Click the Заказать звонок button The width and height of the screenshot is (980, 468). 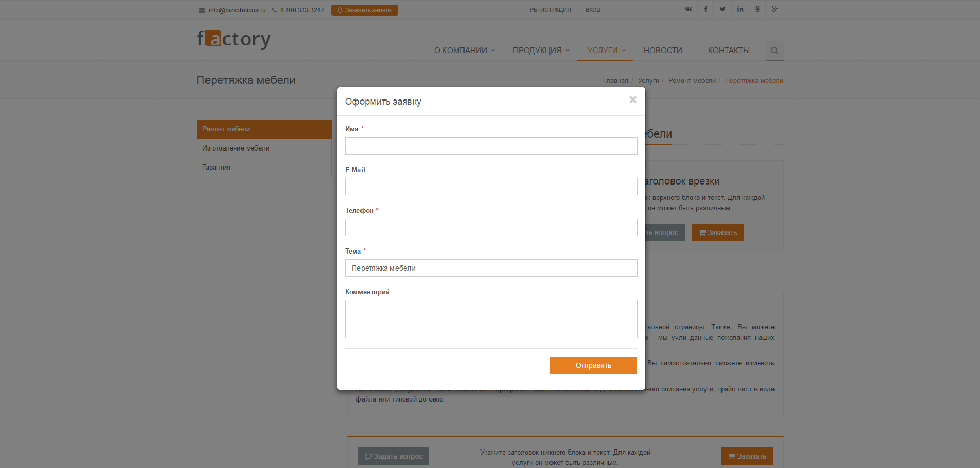[365, 10]
